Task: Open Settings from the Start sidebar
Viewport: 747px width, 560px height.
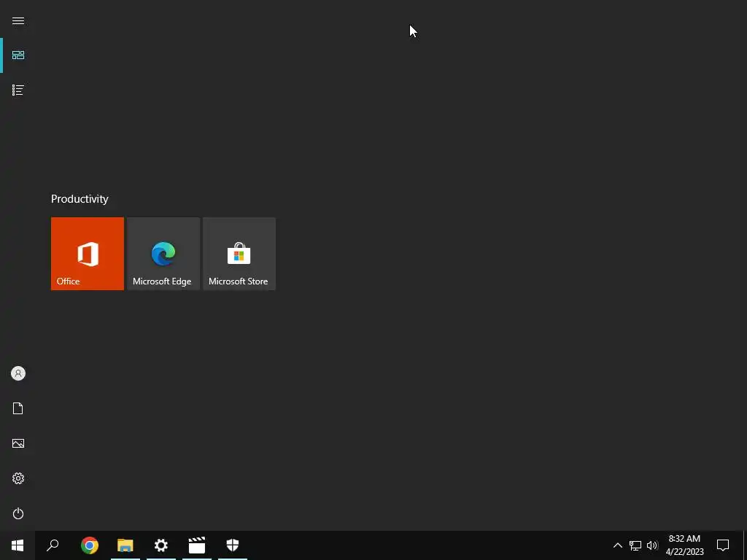Action: [18, 478]
